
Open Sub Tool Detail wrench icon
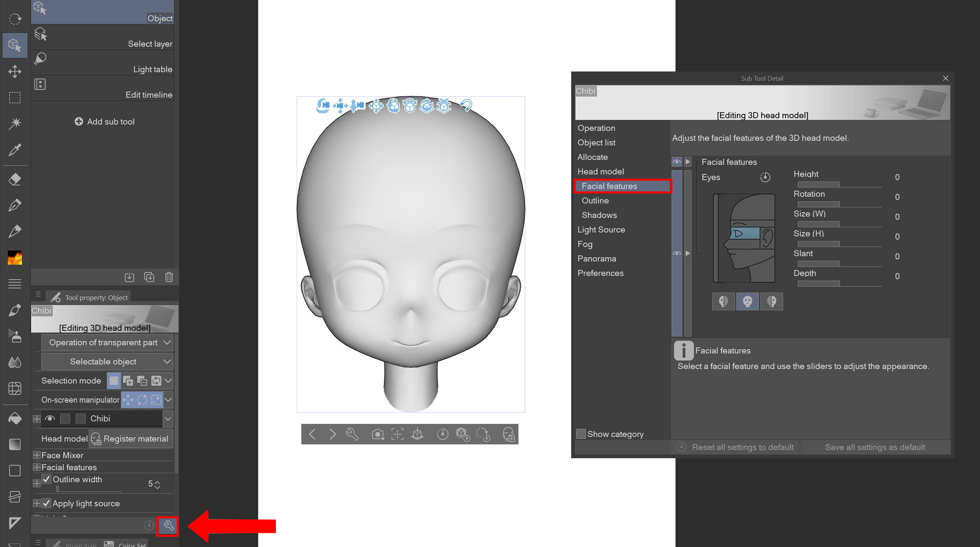click(168, 526)
